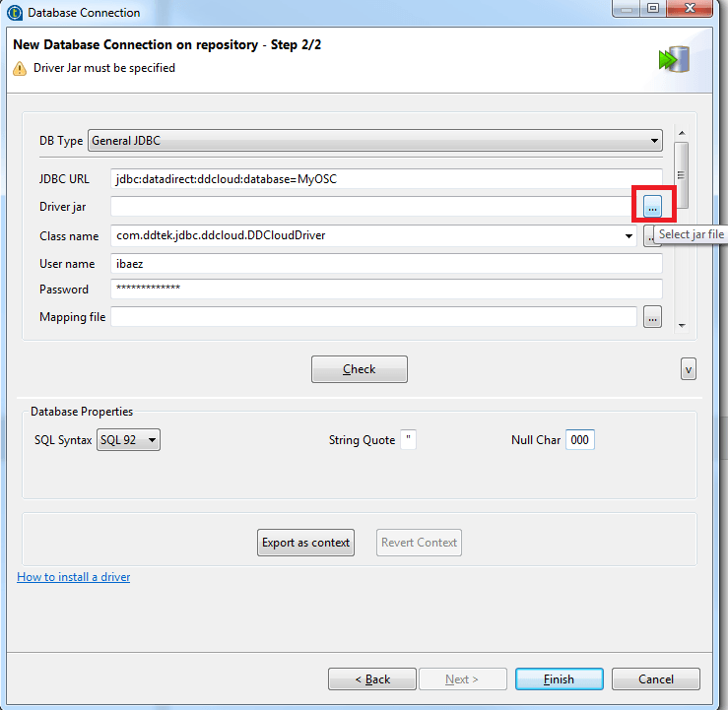Click 'Driver Jar must be specified' message

(x=104, y=68)
